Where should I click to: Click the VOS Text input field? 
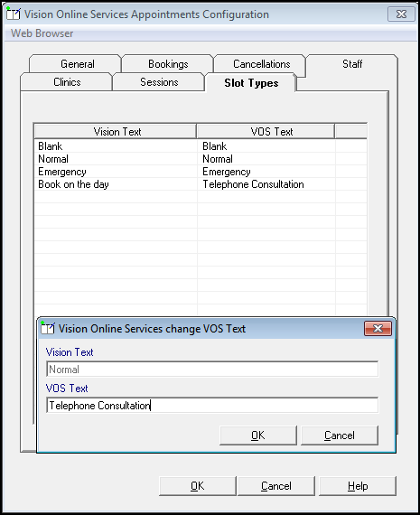(212, 406)
